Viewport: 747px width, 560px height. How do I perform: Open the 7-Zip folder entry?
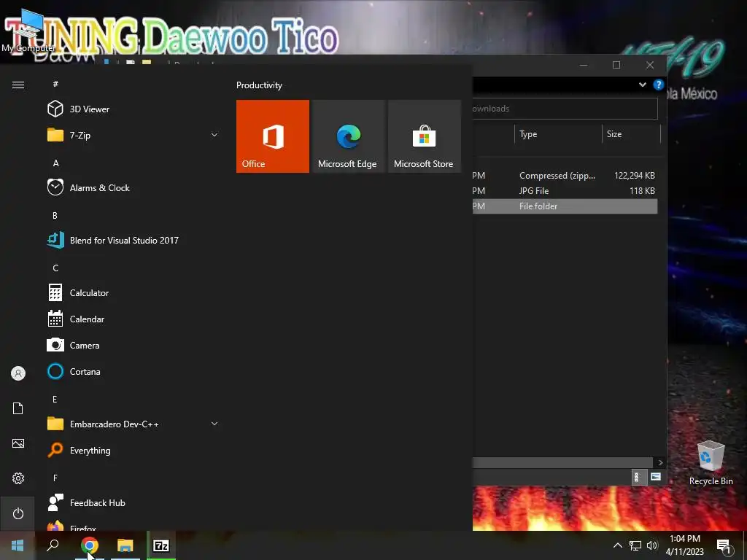133,135
